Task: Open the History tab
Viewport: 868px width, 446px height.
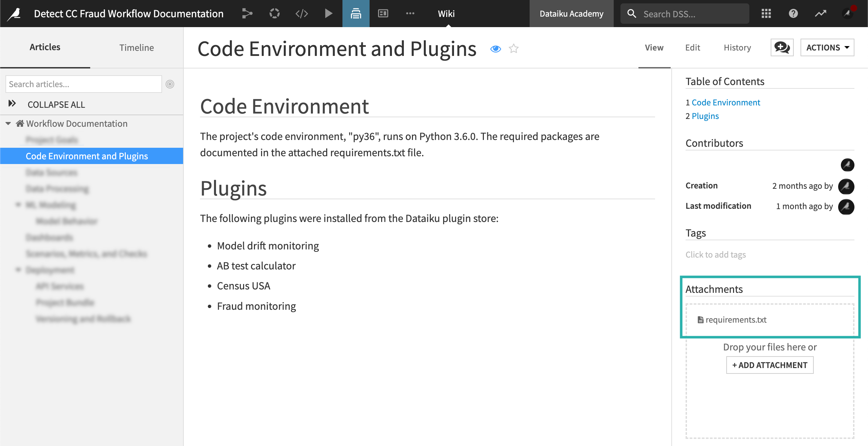Action: pyautogui.click(x=737, y=47)
